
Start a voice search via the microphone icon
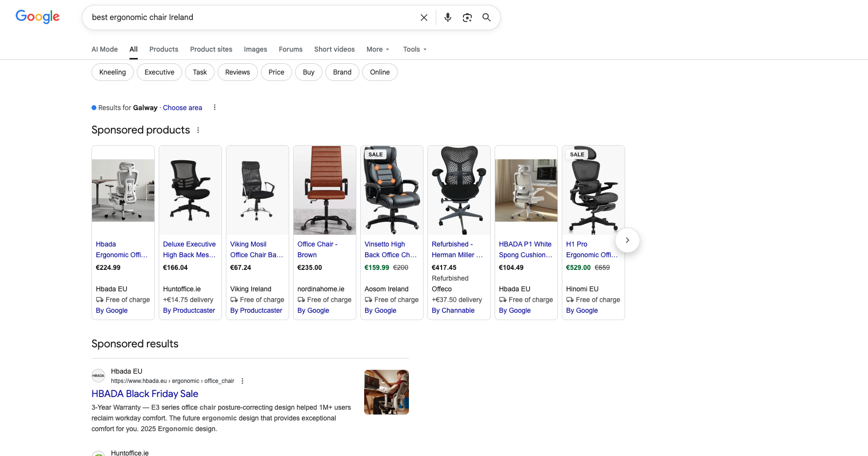click(447, 17)
